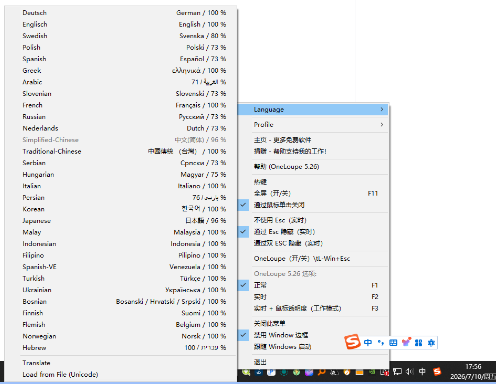Open the 捐赠 donate link
Screen dimensions: 496x385
point(313,151)
